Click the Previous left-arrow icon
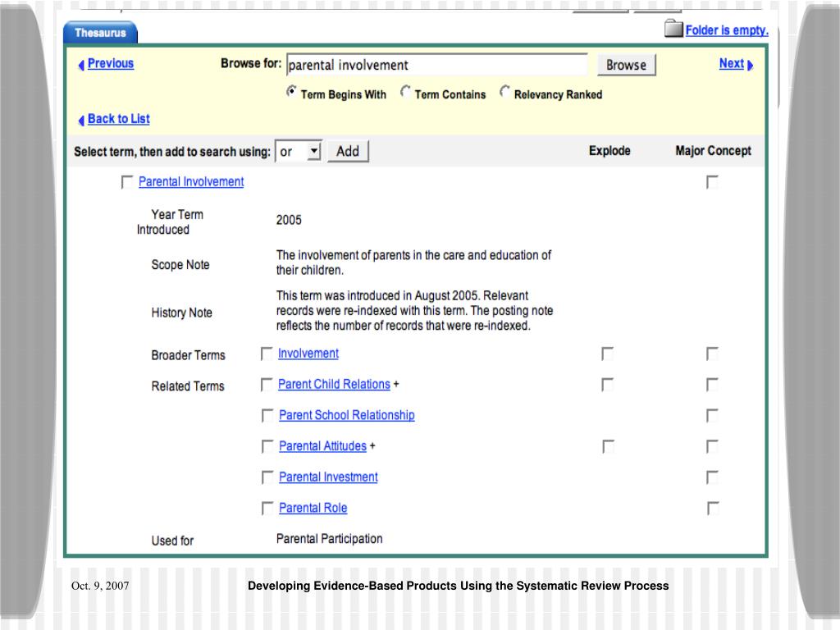The height and width of the screenshot is (630, 840). click(x=81, y=66)
